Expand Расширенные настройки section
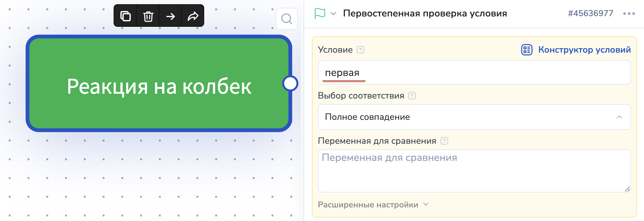The height and width of the screenshot is (221, 644). click(373, 205)
